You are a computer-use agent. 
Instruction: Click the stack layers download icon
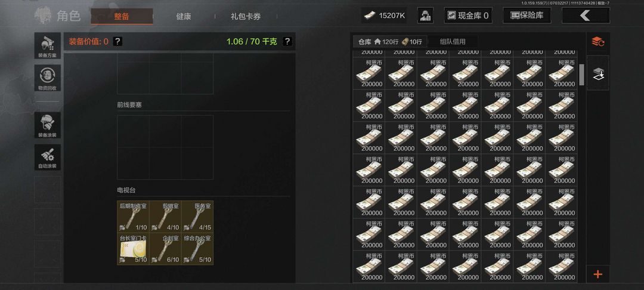point(597,73)
